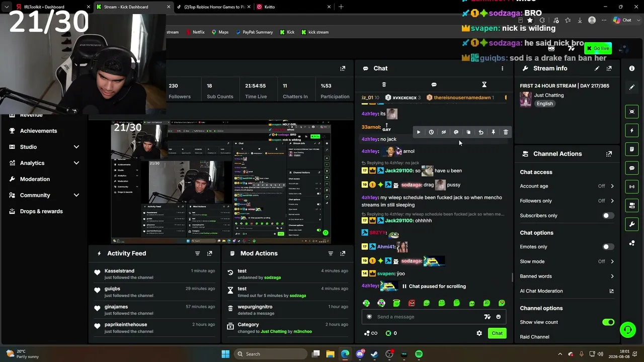Open the PayPal: Summary bookmark

(x=254, y=32)
